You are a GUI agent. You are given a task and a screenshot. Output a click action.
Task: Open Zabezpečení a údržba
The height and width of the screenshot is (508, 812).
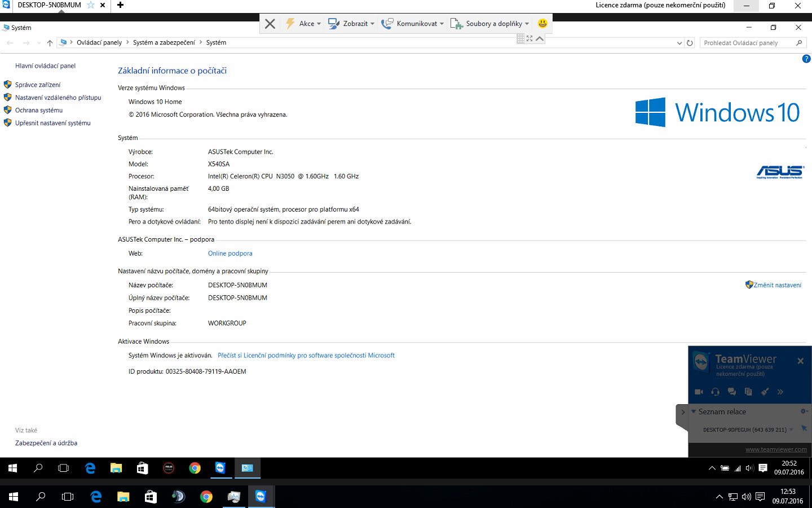(46, 443)
